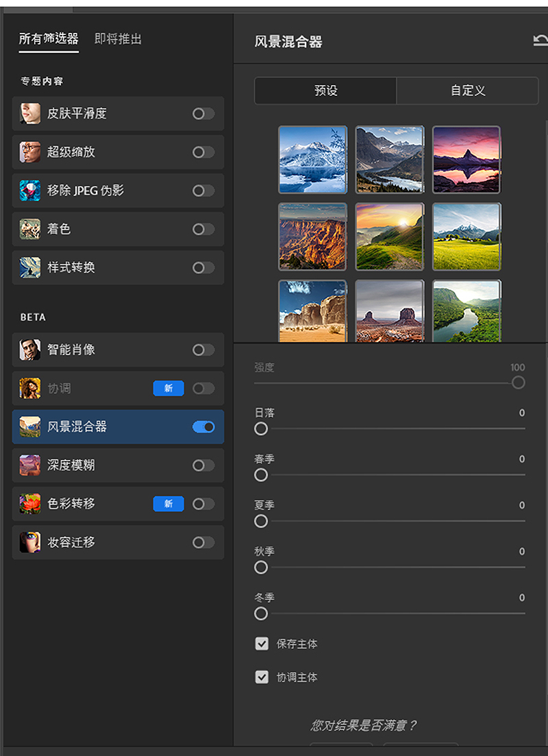Click the 日落 slider handle
This screenshot has height=756, width=548.
[x=261, y=429]
